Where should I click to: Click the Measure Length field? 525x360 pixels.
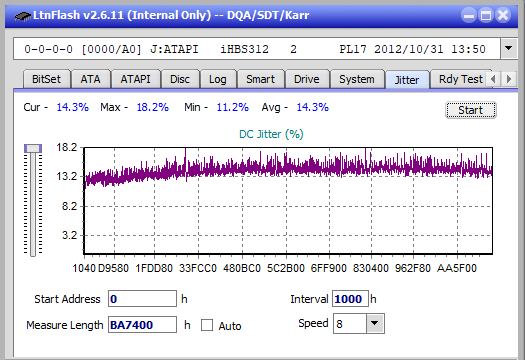(x=142, y=325)
